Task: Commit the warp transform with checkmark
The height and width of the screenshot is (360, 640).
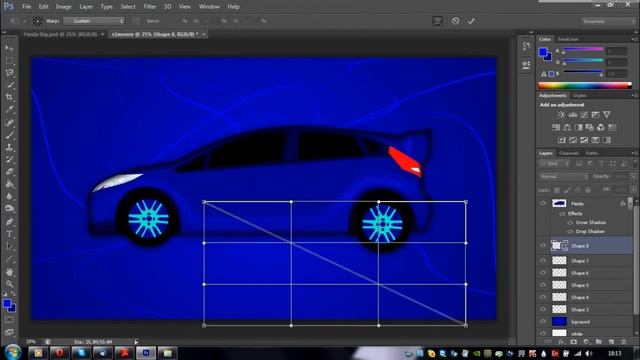Action: [x=471, y=21]
